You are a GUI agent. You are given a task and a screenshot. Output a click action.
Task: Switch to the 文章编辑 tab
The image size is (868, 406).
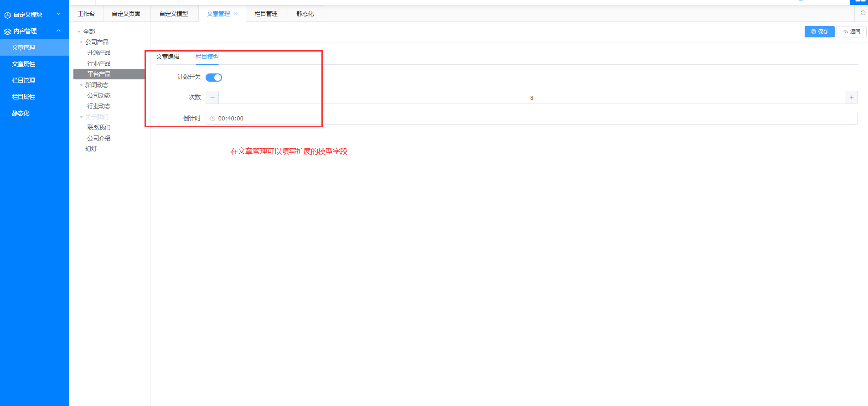(168, 57)
